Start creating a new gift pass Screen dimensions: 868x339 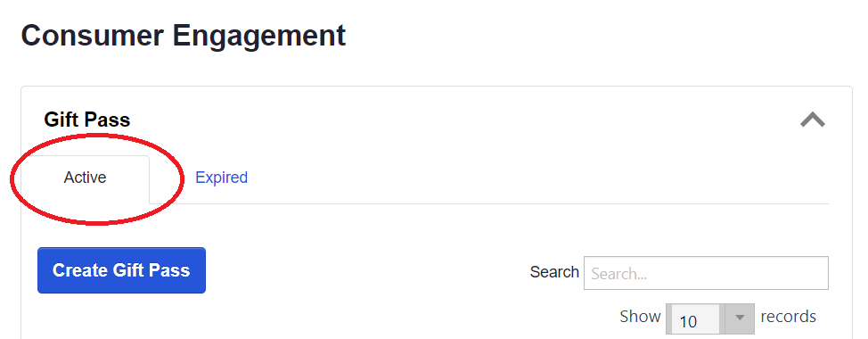pyautogui.click(x=122, y=270)
